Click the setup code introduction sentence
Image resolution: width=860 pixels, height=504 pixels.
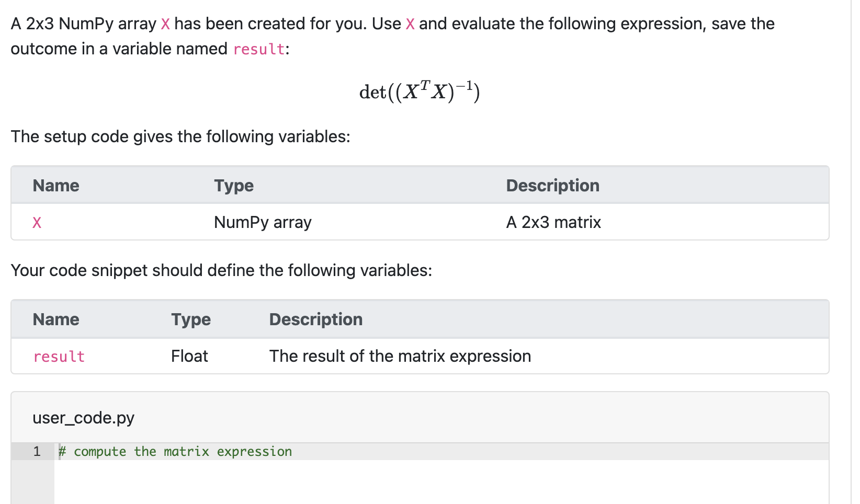[x=180, y=136]
